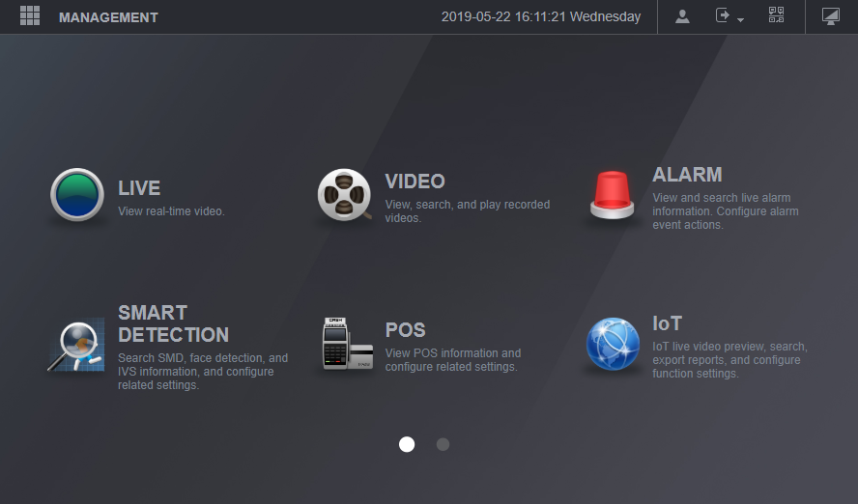Open the LIVE view globe icon

point(77,195)
